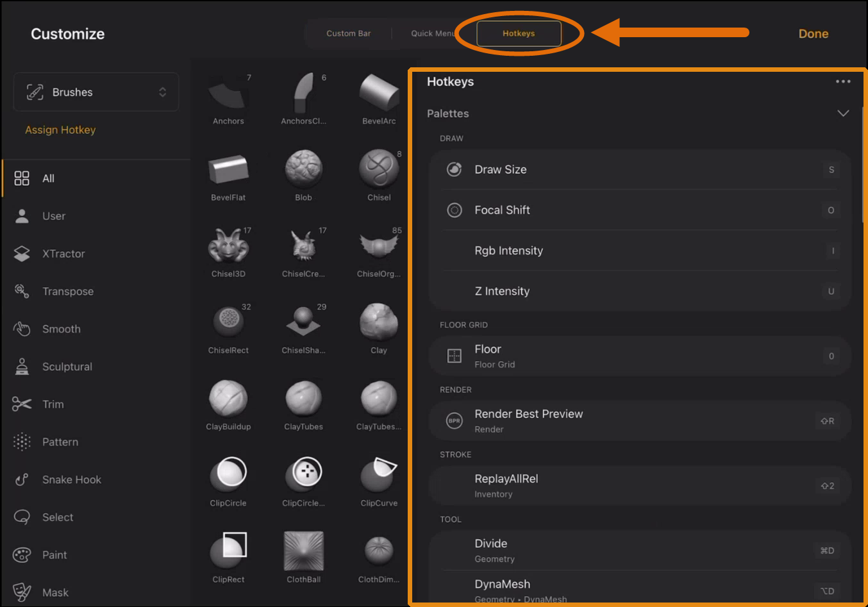
Task: Select the Smooth brush category
Action: [96, 329]
